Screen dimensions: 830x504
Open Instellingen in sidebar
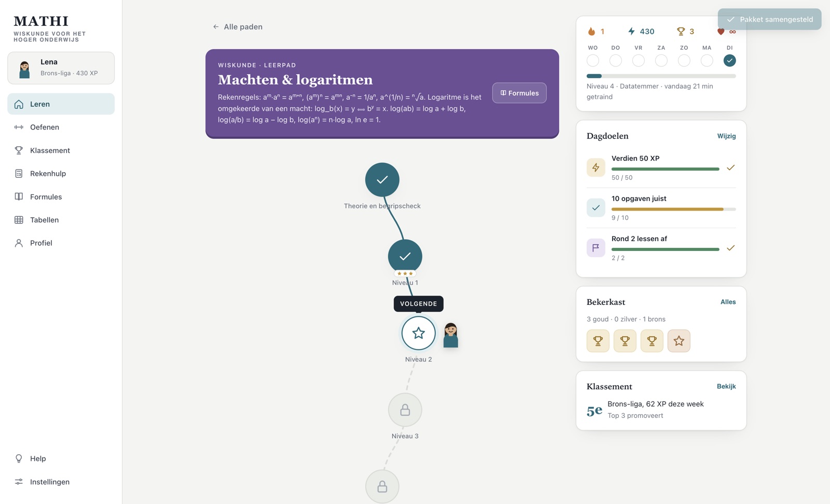coord(61,482)
